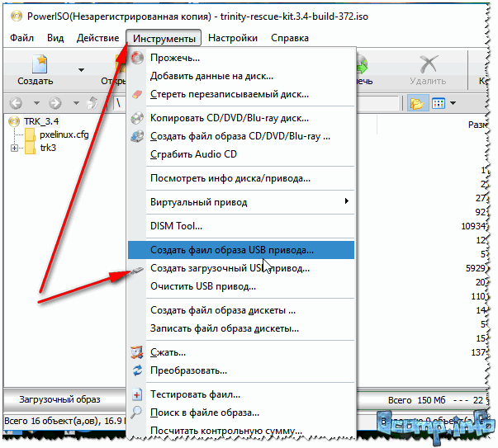498x448 pixels.
Task: Click the Всего 150 Мб status text
Action: point(416,400)
